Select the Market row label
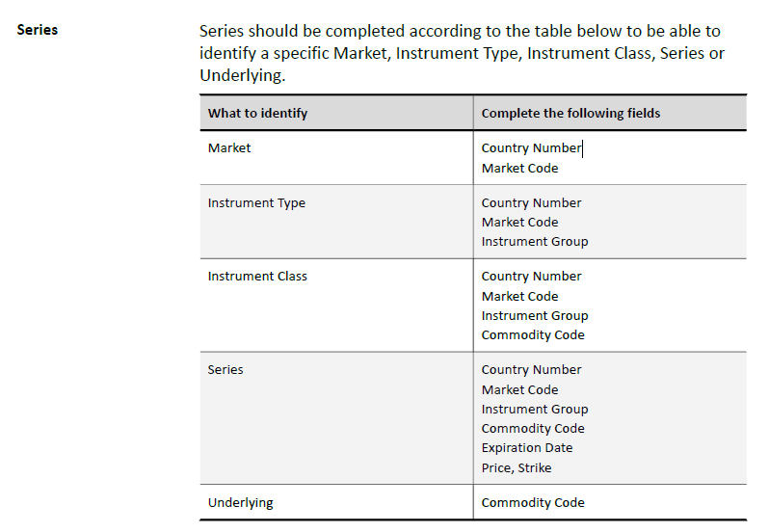This screenshot has height=532, width=769. (229, 147)
